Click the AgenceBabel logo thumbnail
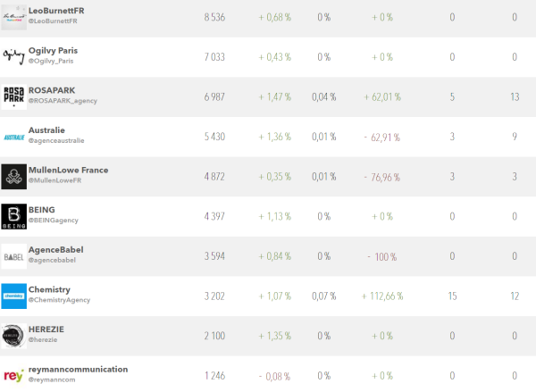Viewport: 536px width, 392px height. (x=14, y=256)
